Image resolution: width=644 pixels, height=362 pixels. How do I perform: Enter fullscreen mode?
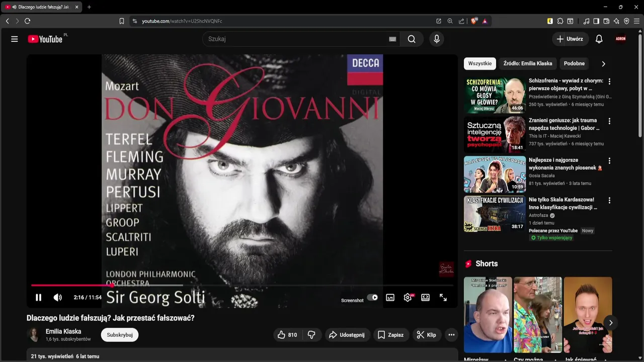pyautogui.click(x=443, y=297)
